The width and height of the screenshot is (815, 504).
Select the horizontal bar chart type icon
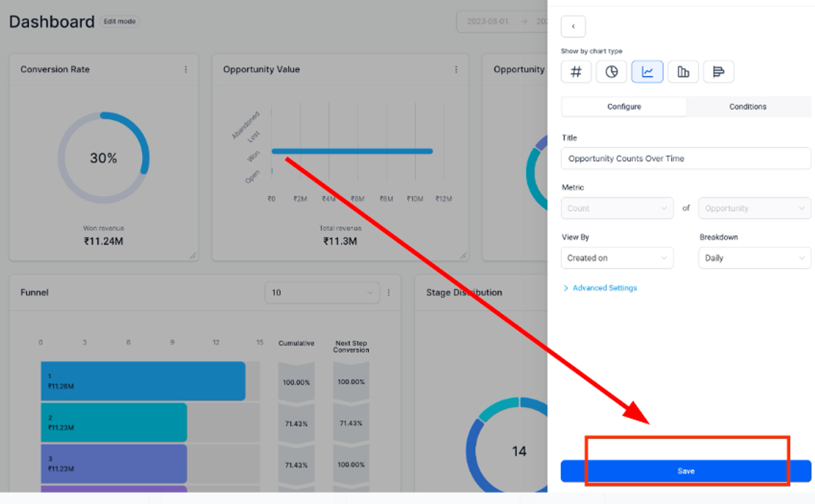[x=718, y=72]
